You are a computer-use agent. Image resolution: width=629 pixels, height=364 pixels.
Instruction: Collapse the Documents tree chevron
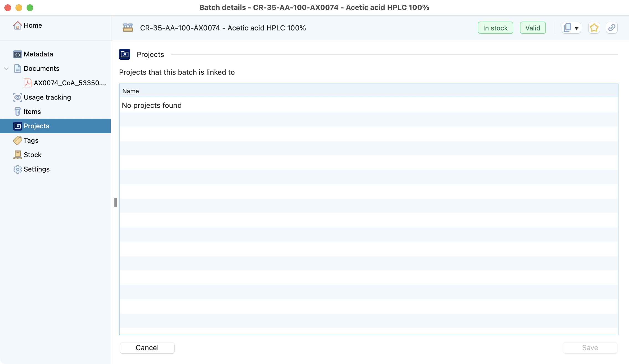pyautogui.click(x=6, y=69)
